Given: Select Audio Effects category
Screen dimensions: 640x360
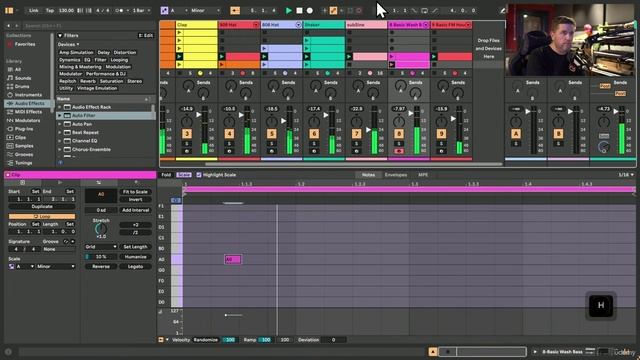Looking at the screenshot, I should point(29,103).
